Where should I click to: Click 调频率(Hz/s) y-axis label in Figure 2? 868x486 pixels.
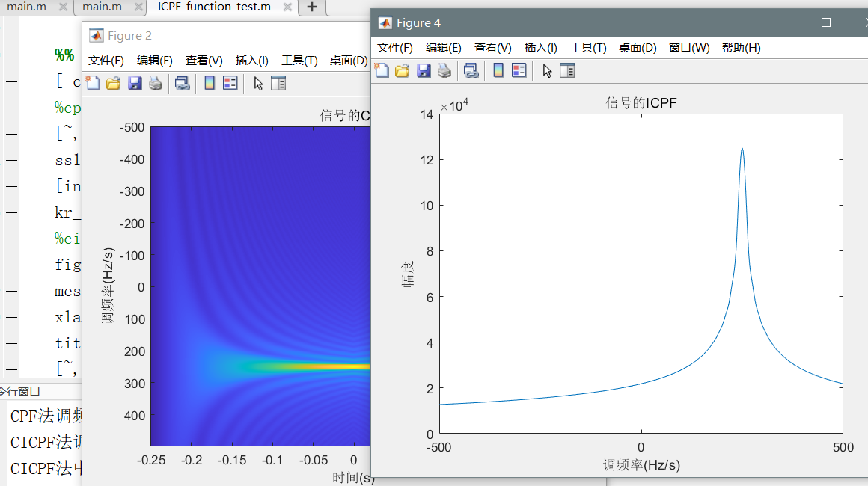(108, 286)
